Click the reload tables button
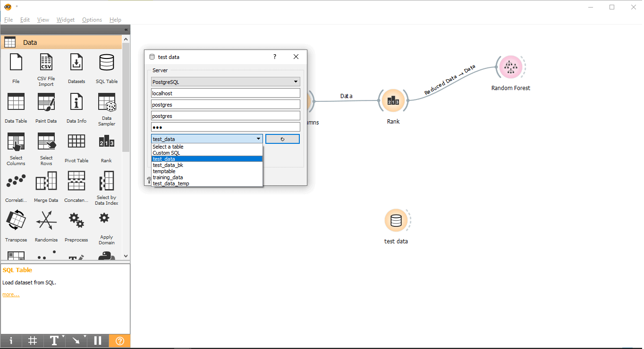Image resolution: width=644 pixels, height=349 pixels. [282, 139]
